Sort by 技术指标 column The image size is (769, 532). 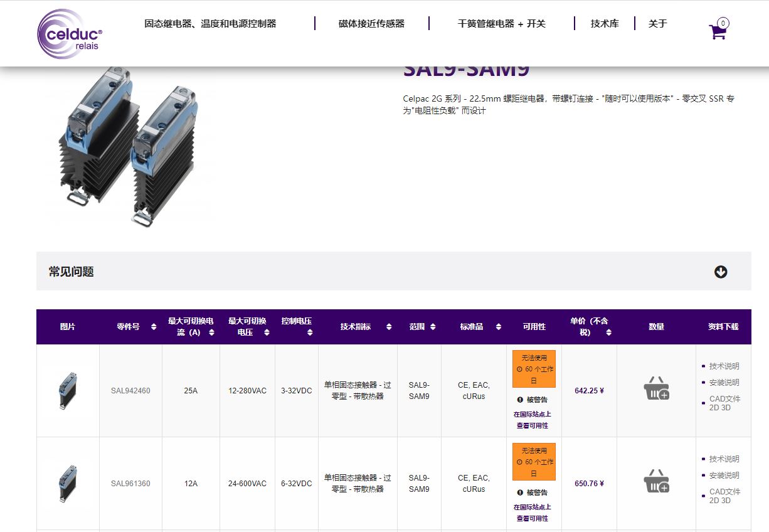click(x=389, y=327)
